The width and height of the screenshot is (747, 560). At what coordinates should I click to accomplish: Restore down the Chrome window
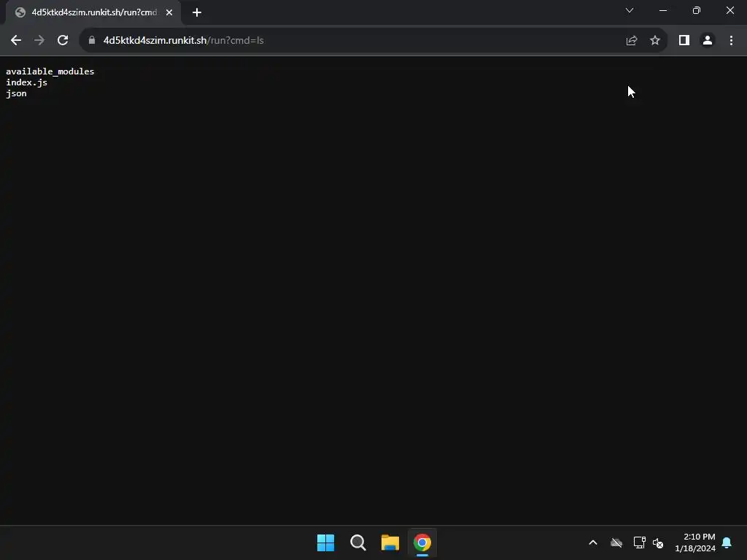point(697,10)
